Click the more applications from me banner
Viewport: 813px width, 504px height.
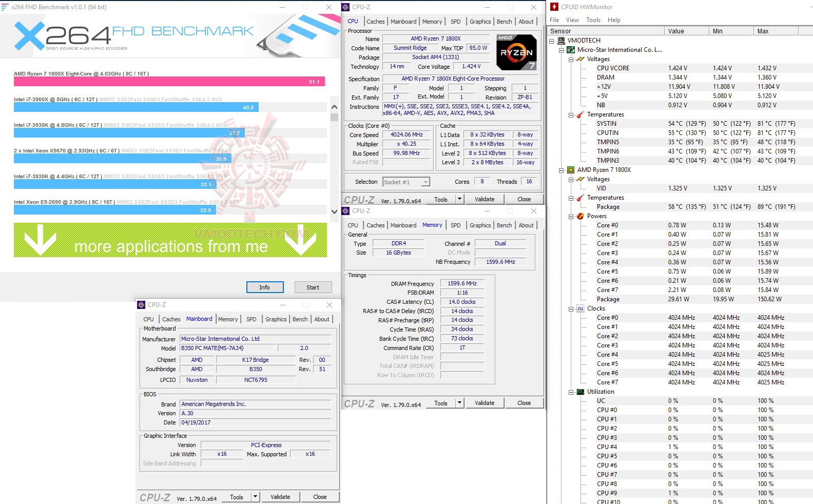(170, 240)
